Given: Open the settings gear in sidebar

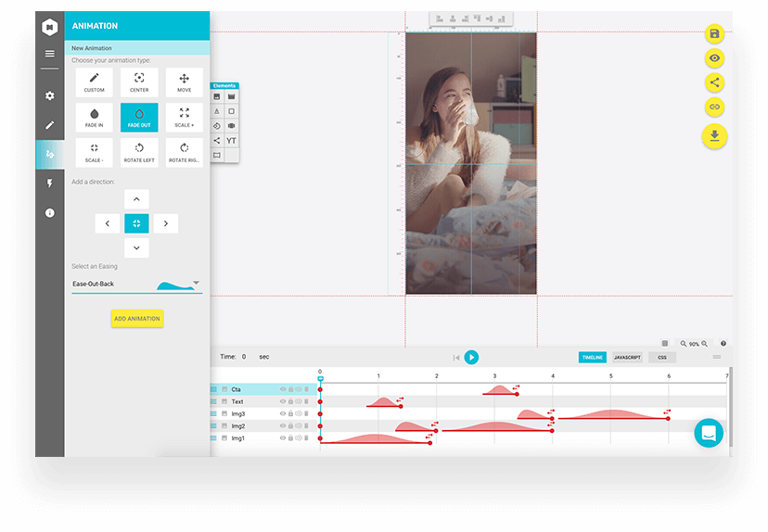Looking at the screenshot, I should click(x=50, y=95).
